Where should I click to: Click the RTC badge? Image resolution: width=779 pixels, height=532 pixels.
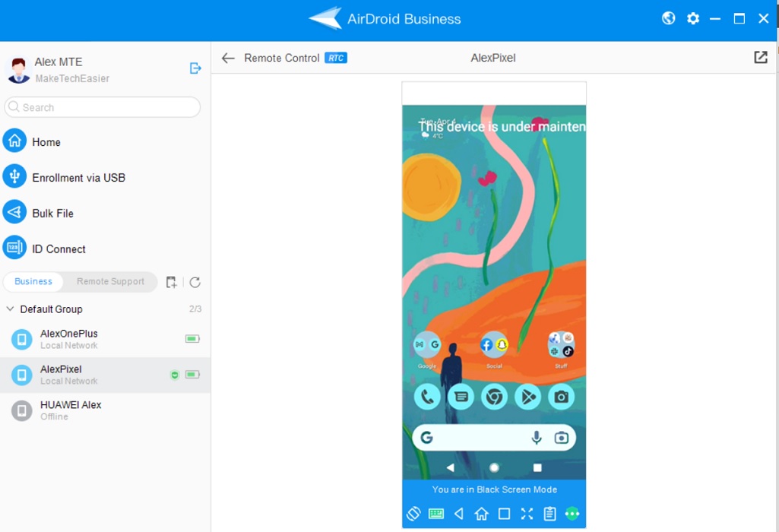336,58
